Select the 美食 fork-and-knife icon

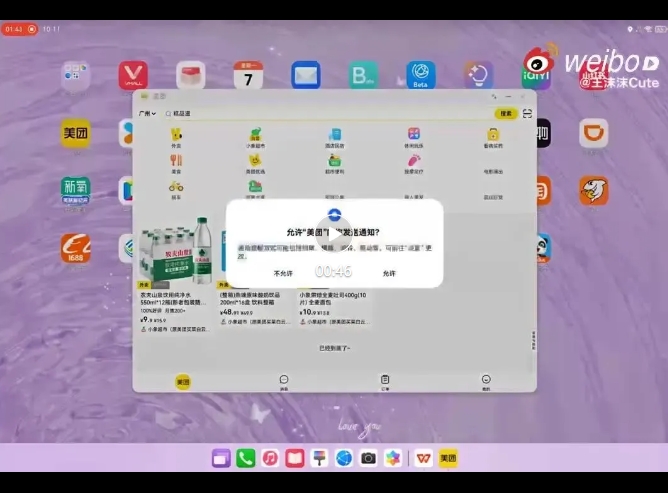(176, 162)
